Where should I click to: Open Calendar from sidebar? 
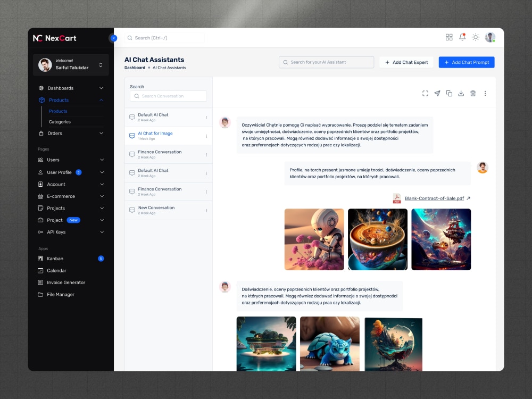pos(56,270)
